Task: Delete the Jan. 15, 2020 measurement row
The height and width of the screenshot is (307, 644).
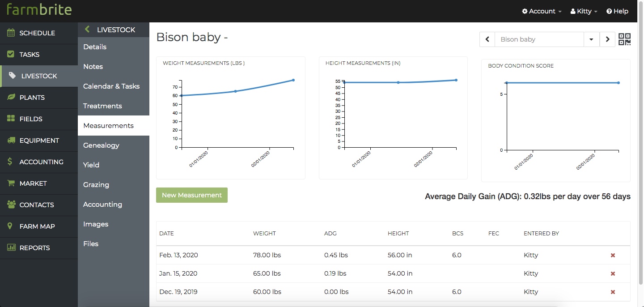Action: click(x=613, y=273)
